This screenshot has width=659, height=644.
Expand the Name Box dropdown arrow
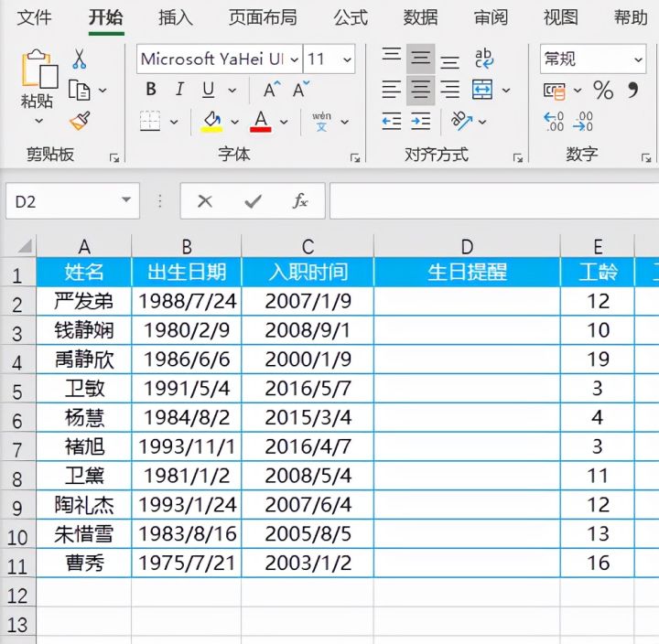pos(126,199)
